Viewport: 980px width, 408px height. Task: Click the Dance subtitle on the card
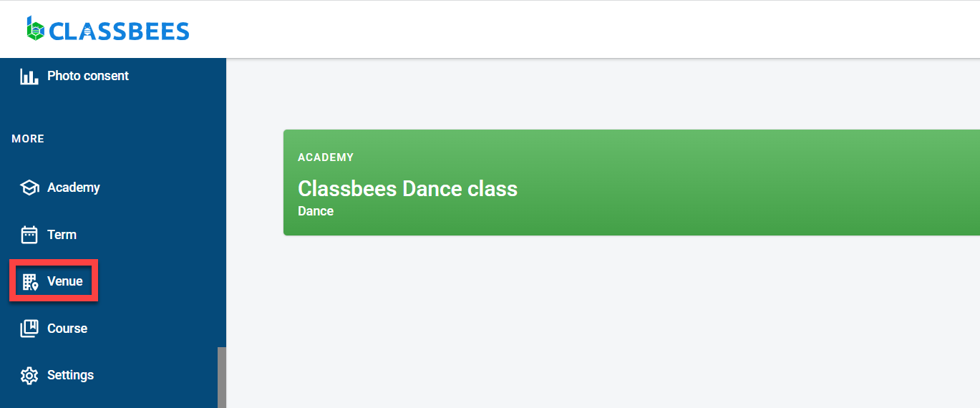click(x=316, y=211)
